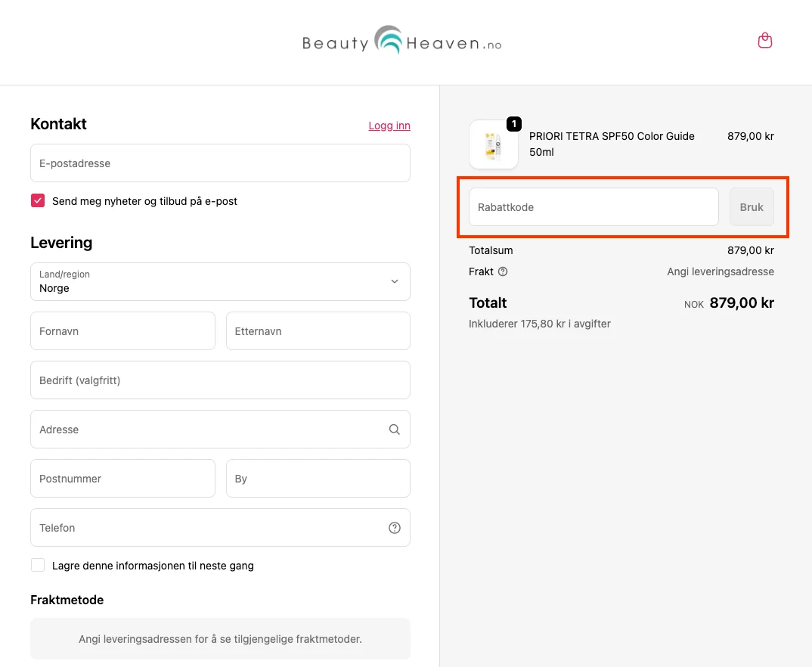Uncheck the newsletter and offers checkbox
Image resolution: width=812 pixels, height=667 pixels.
(x=38, y=201)
